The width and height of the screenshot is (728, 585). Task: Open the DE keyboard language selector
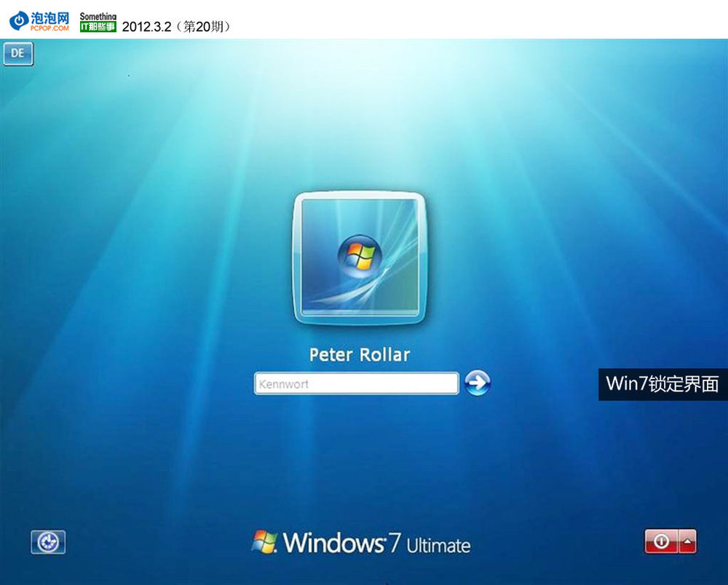coord(18,53)
